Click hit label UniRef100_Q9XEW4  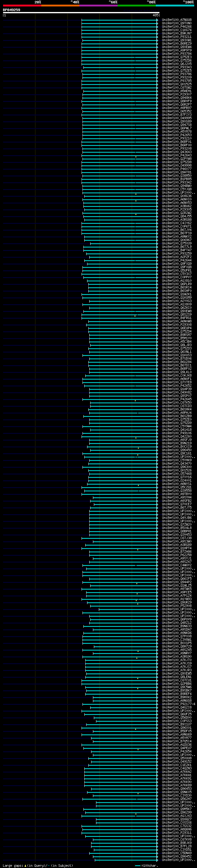tap(177, 47)
